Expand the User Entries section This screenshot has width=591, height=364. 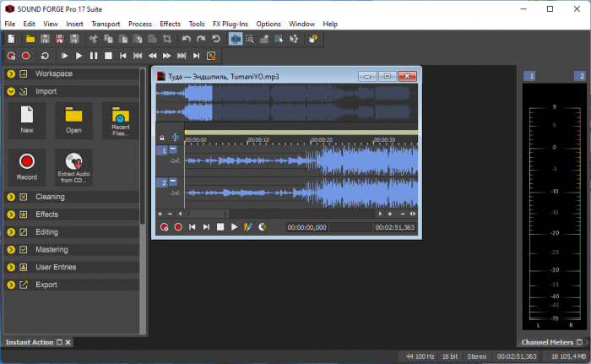click(11, 267)
